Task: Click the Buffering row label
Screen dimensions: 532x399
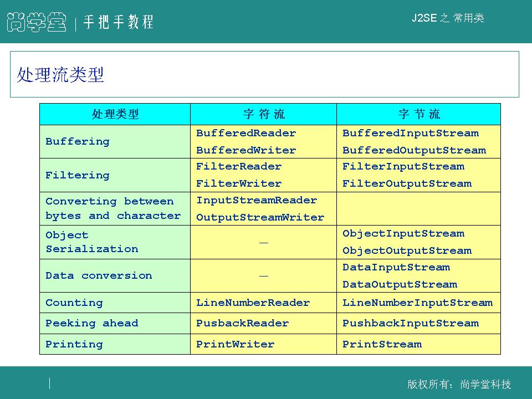Action: click(x=78, y=141)
